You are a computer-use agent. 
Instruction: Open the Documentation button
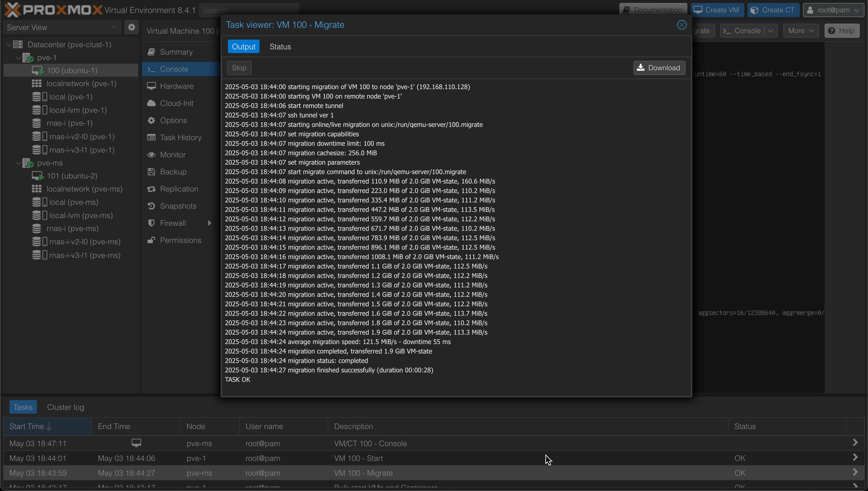coord(653,10)
